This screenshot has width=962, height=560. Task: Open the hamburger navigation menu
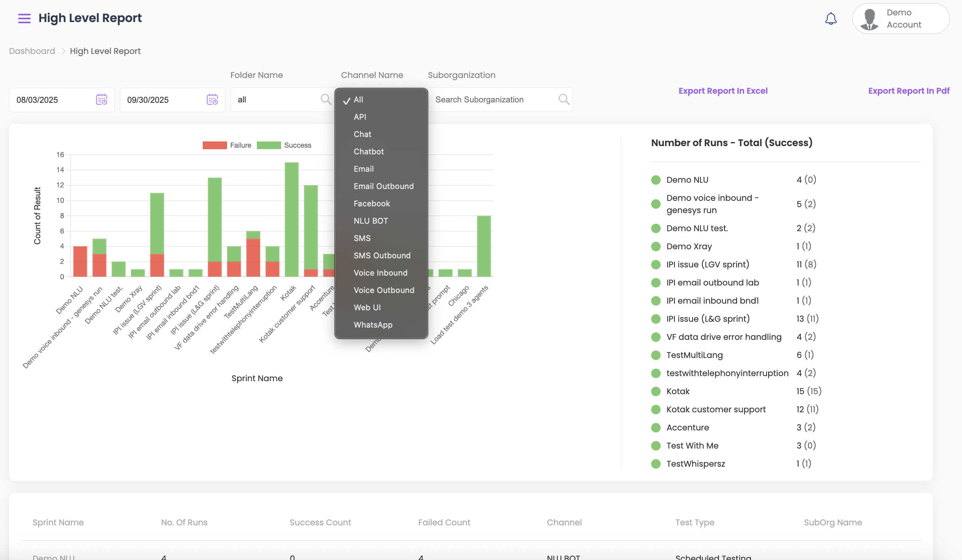pos(24,18)
